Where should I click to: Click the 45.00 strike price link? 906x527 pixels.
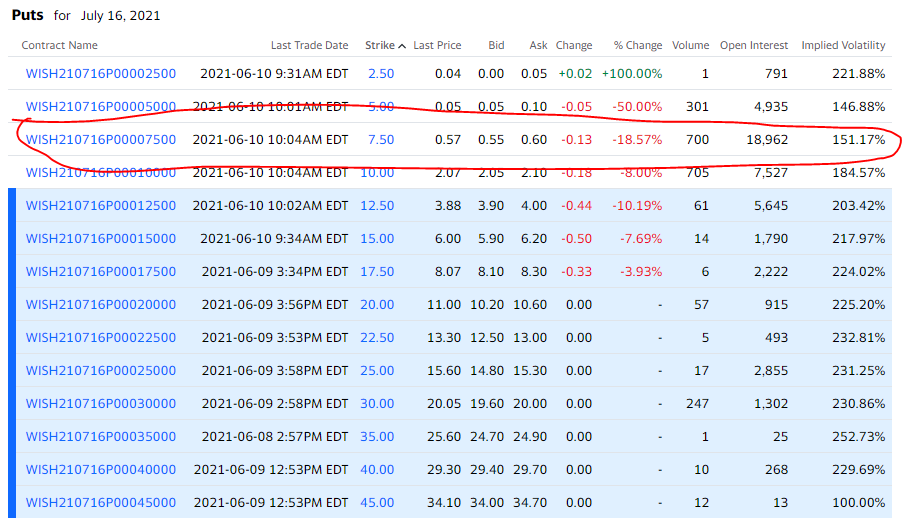[x=377, y=502]
